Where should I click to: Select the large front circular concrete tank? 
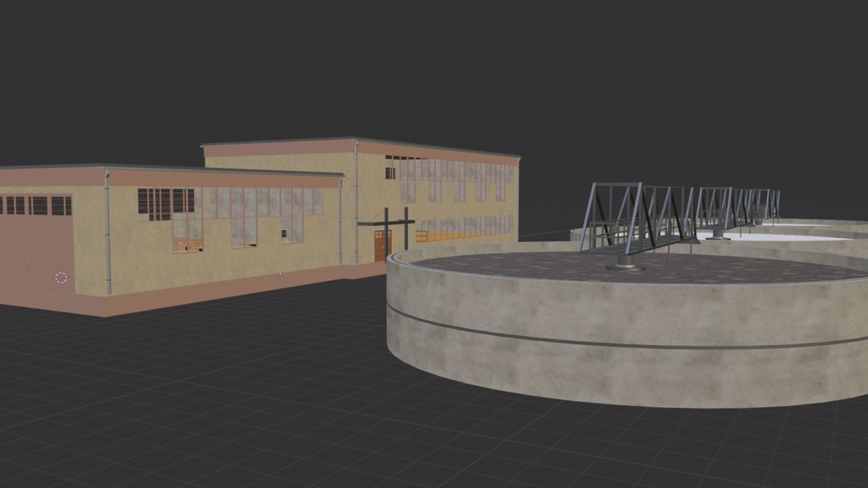click(627, 325)
